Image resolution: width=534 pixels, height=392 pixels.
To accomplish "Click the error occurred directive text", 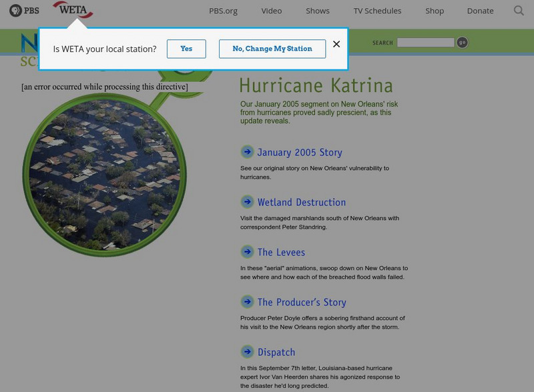I will (x=105, y=87).
